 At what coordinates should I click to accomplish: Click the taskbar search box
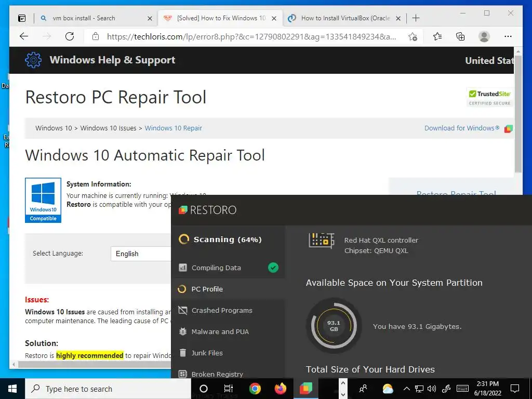[108, 389]
